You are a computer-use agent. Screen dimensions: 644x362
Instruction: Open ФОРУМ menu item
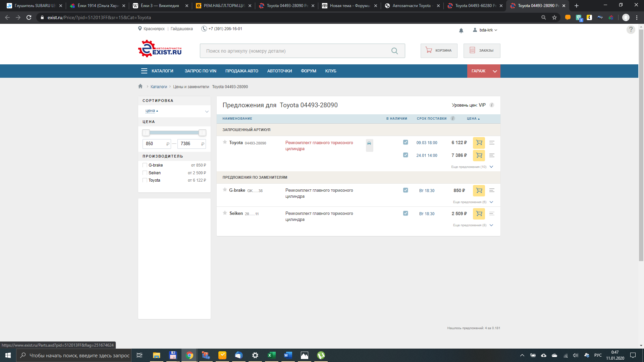[x=309, y=71]
